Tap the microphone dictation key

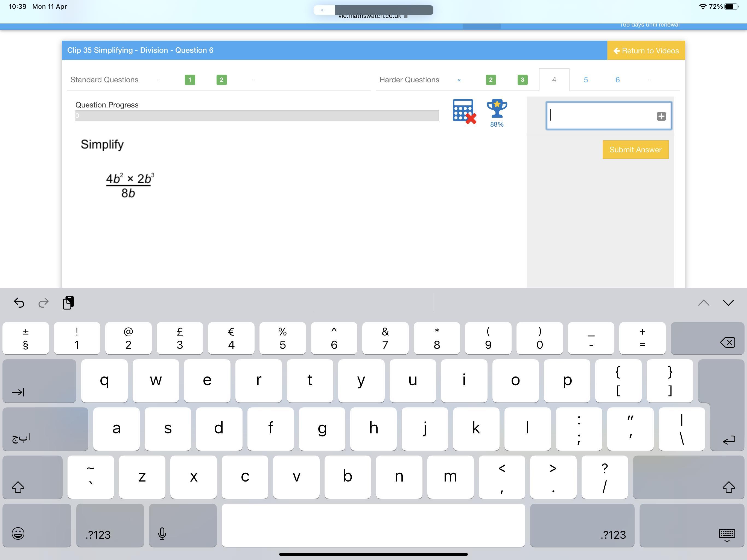click(x=182, y=525)
